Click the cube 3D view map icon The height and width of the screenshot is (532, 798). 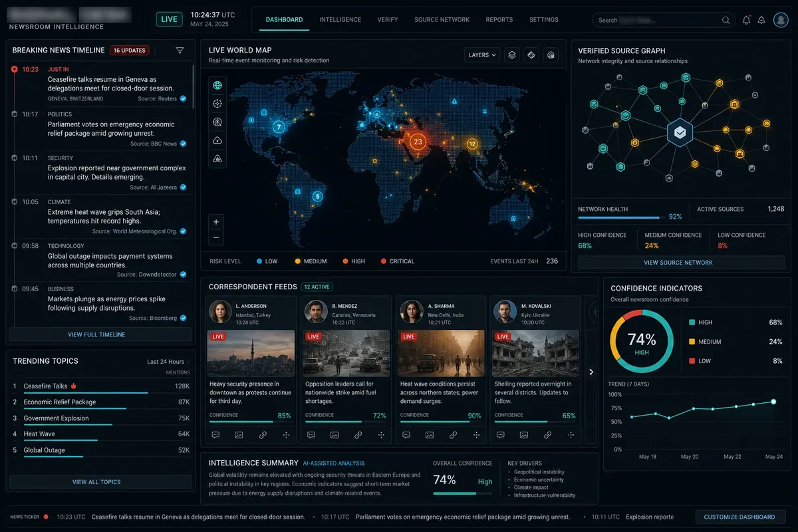(x=550, y=55)
